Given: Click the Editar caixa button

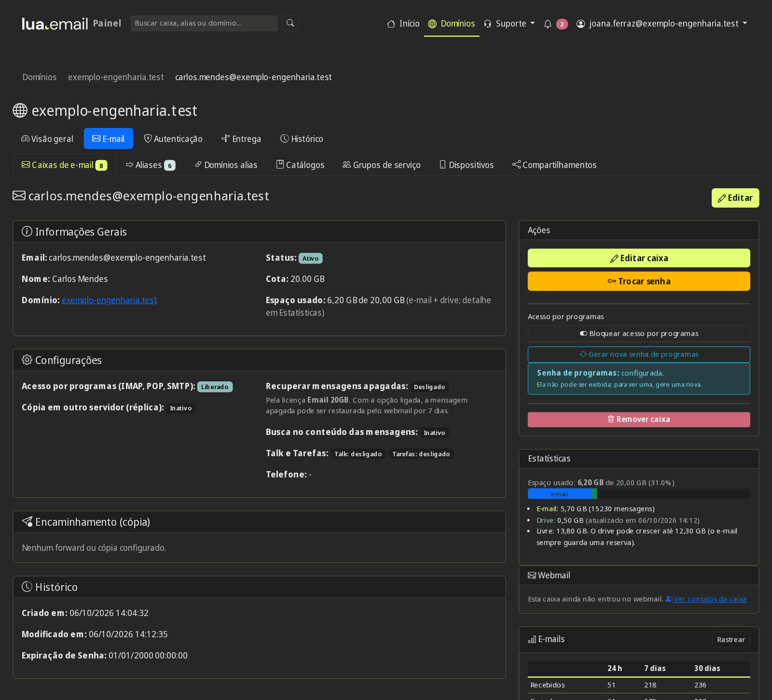Looking at the screenshot, I should tap(639, 258).
